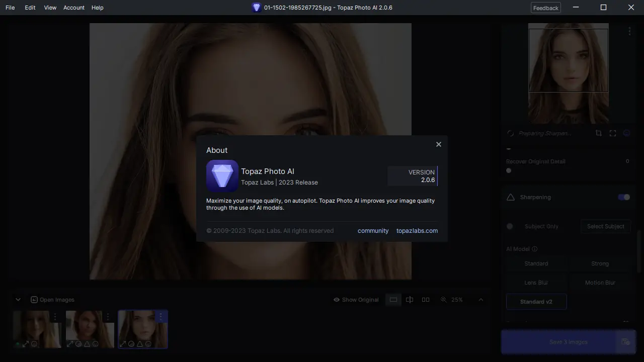Open the first thumbnail's three-dot menu
This screenshot has width=644, height=362.
pyautogui.click(x=55, y=317)
